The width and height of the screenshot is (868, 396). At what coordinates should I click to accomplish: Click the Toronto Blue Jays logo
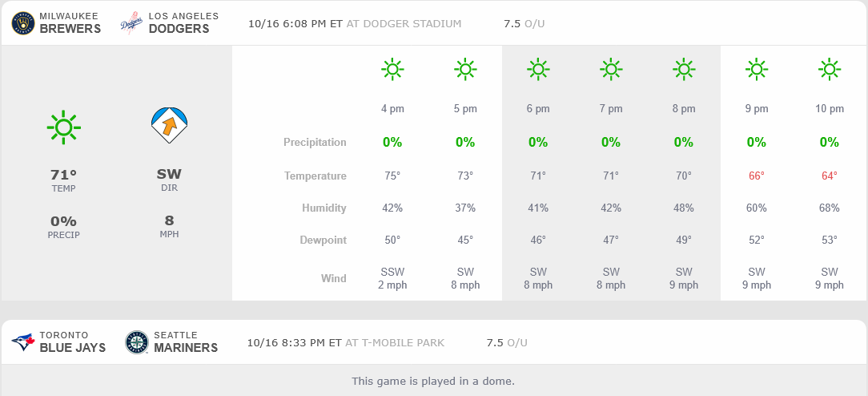click(23, 342)
